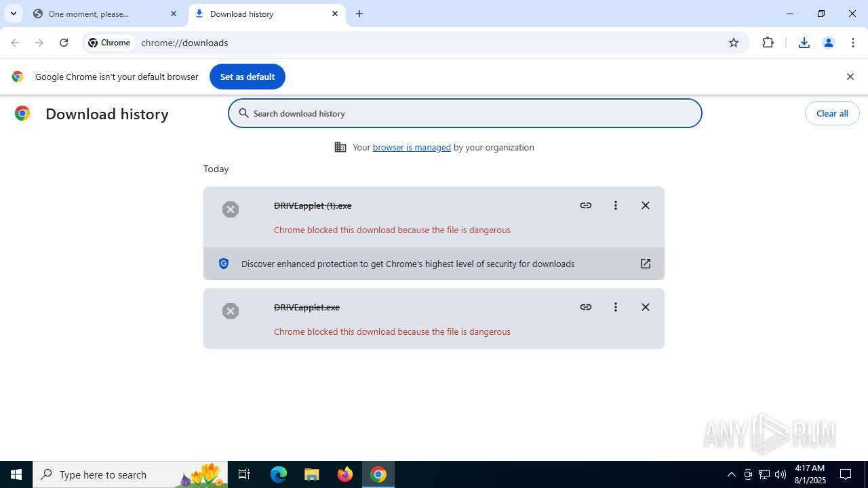Screen dimensions: 868x488
Task: Open more actions for DRIVEapplet (1).exe
Action: 616,205
